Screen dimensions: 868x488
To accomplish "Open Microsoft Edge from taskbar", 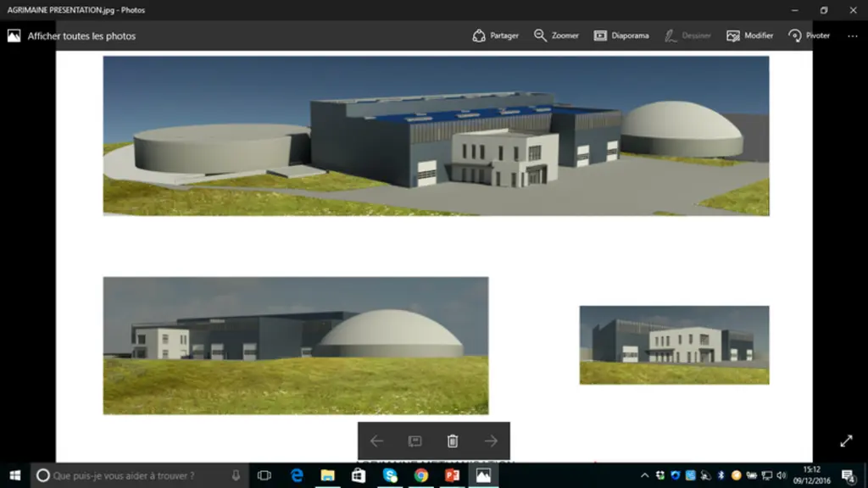I will (x=298, y=475).
